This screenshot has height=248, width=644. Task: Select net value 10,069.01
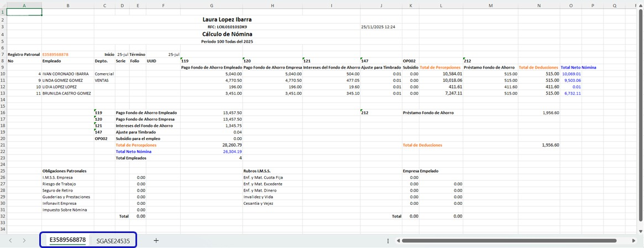click(571, 74)
